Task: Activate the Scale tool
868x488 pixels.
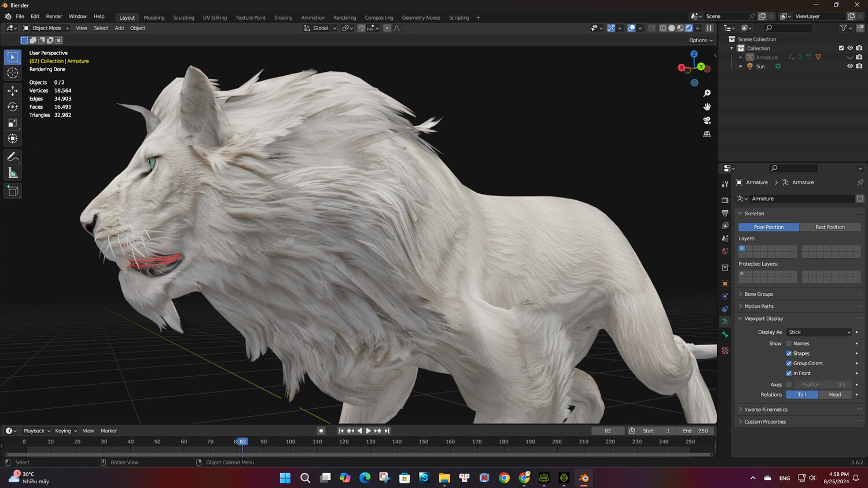Action: pos(13,123)
